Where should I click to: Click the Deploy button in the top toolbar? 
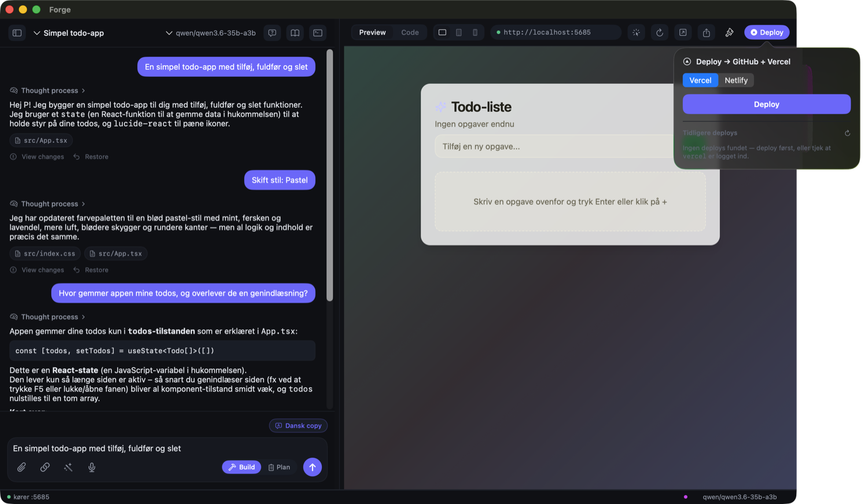pyautogui.click(x=767, y=32)
